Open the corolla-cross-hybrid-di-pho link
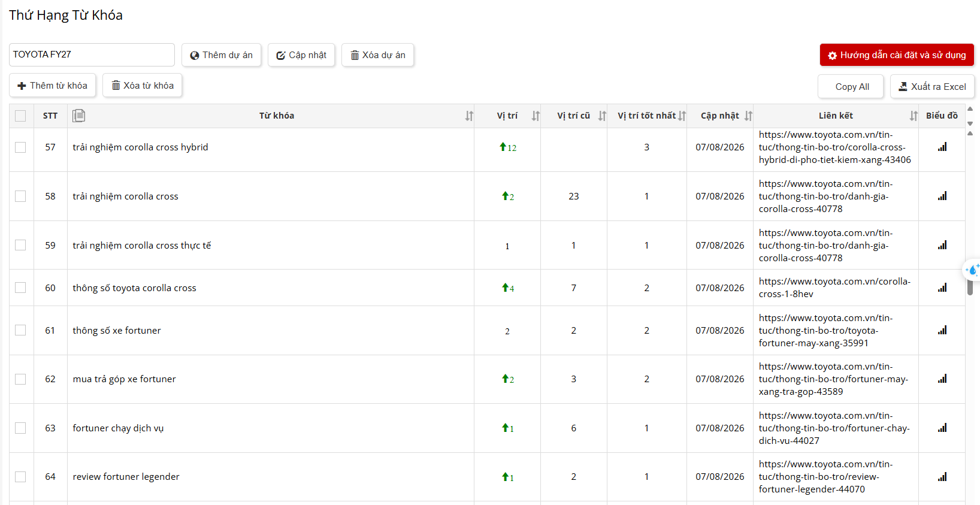The height and width of the screenshot is (505, 980). click(834, 147)
